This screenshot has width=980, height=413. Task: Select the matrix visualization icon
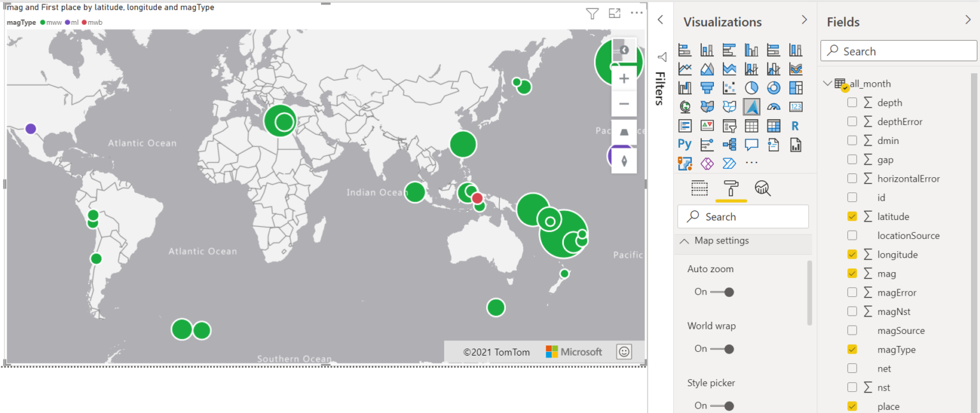click(x=773, y=126)
